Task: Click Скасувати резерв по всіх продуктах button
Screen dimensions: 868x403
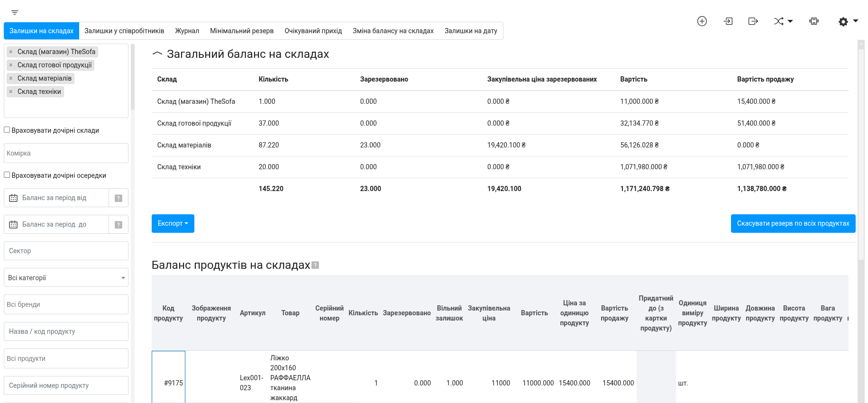Action: (x=793, y=223)
